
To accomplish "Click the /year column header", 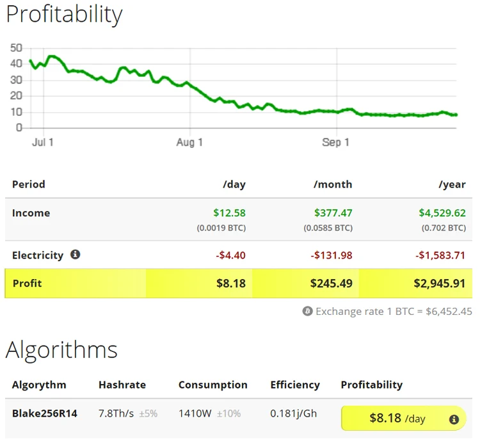I will tap(452, 184).
